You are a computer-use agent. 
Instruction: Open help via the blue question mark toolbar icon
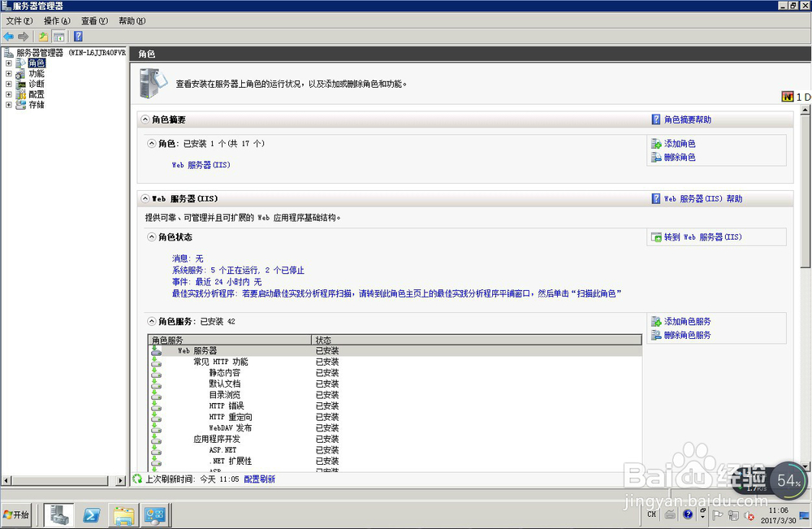77,36
